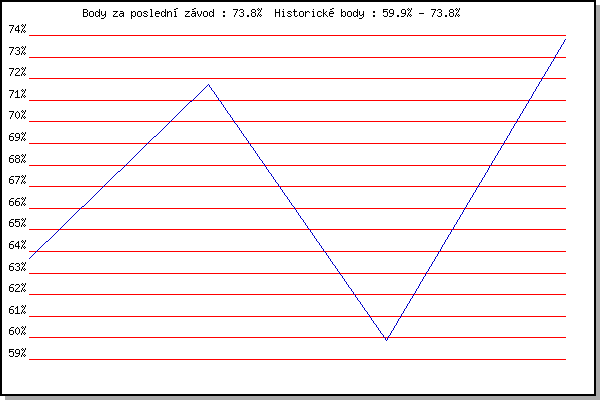The image size is (600, 400).
Task: Click the 'Body za poslední závod' title text
Action: (148, 14)
